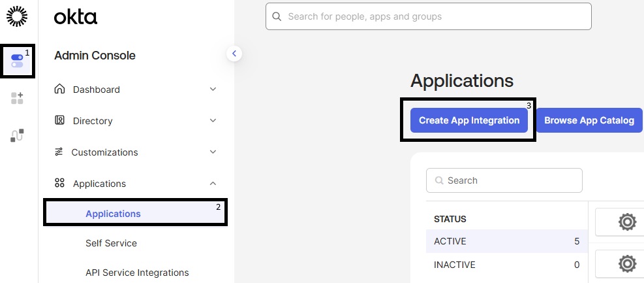Filter applications by ACTIVE status
This screenshot has width=644, height=283.
pos(507,241)
